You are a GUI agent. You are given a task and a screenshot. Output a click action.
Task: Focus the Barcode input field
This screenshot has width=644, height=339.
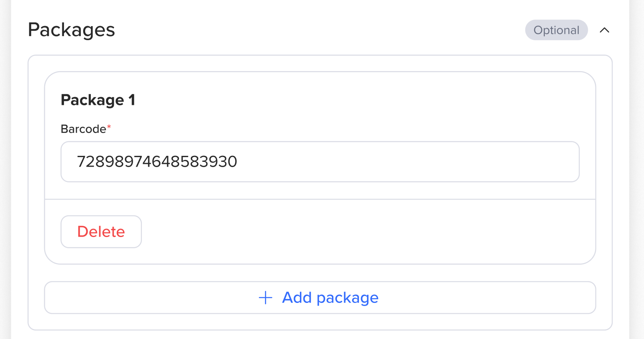coord(320,161)
